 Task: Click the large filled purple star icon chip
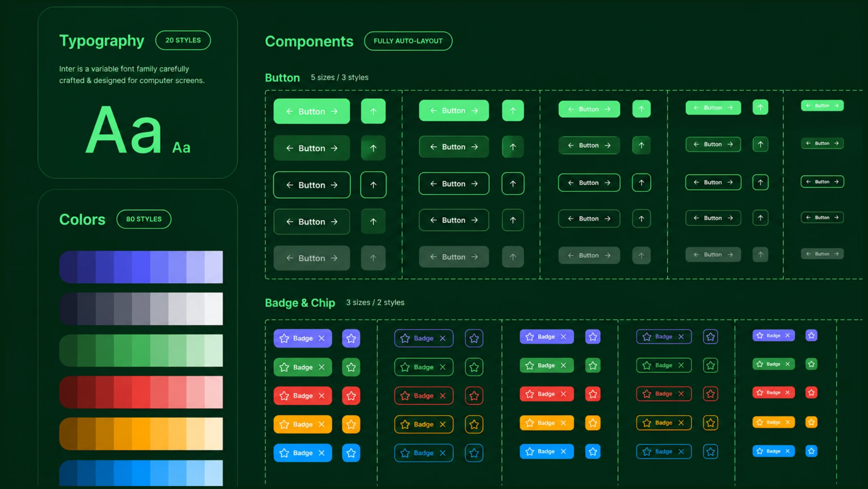(x=351, y=338)
